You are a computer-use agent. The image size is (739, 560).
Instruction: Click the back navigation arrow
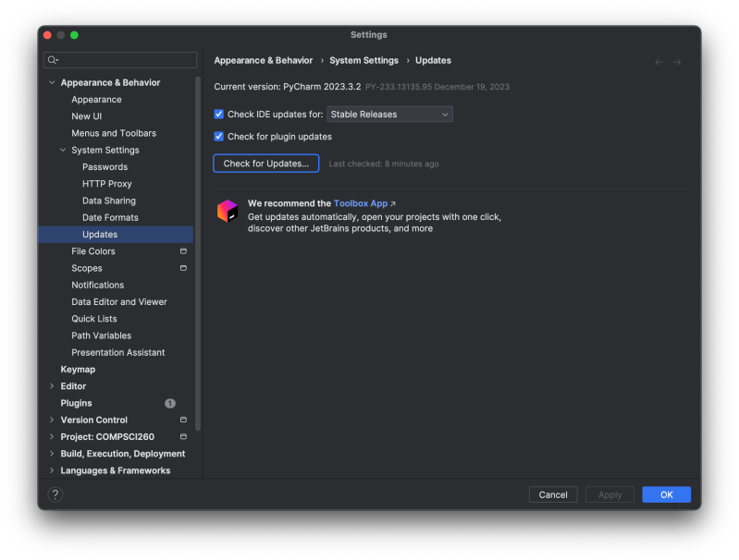[x=659, y=62]
